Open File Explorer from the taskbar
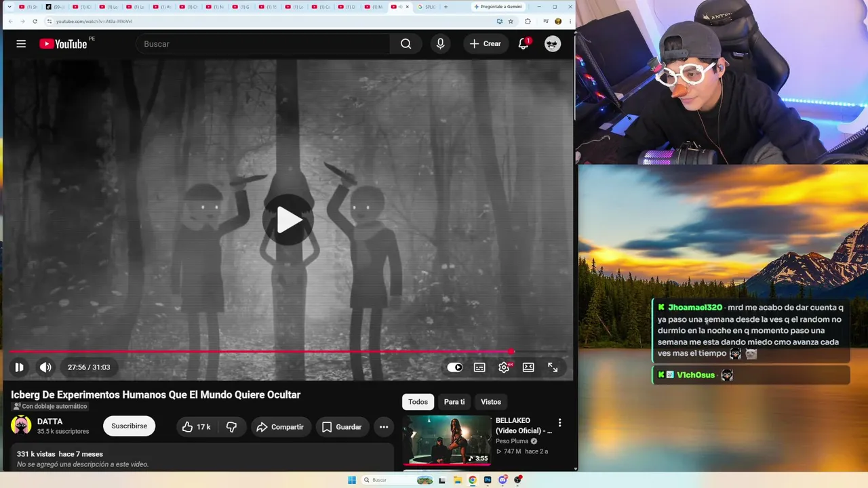The image size is (868, 488). pos(458,480)
